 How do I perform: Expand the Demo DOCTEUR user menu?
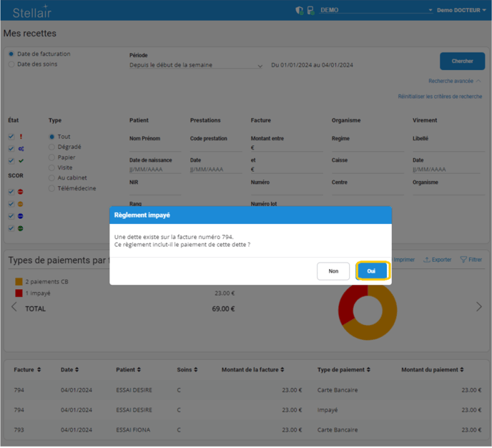(x=461, y=11)
